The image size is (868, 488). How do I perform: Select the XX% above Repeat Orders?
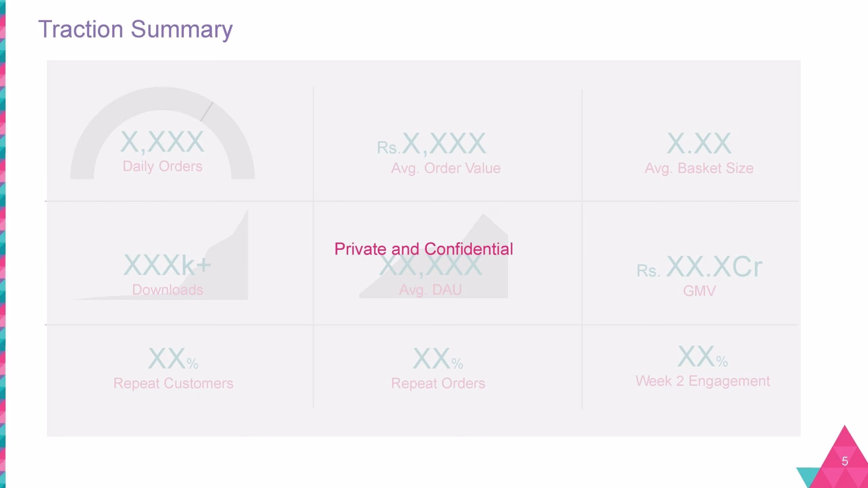[x=438, y=359]
